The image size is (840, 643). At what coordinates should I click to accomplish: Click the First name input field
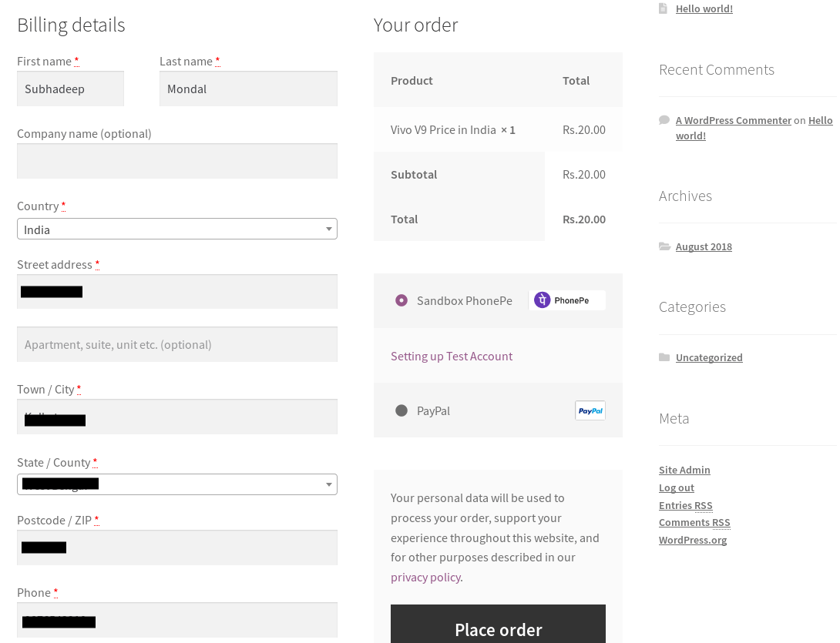[x=70, y=89]
